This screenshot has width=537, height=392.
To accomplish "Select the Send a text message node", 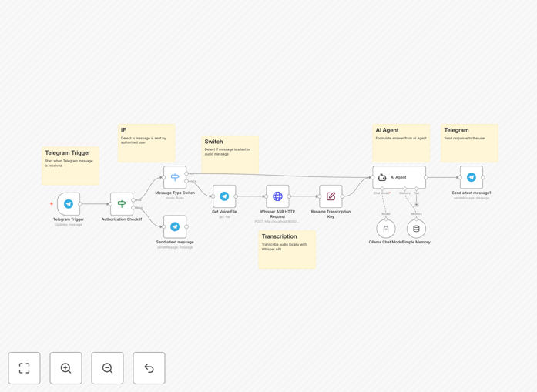I will pyautogui.click(x=175, y=226).
